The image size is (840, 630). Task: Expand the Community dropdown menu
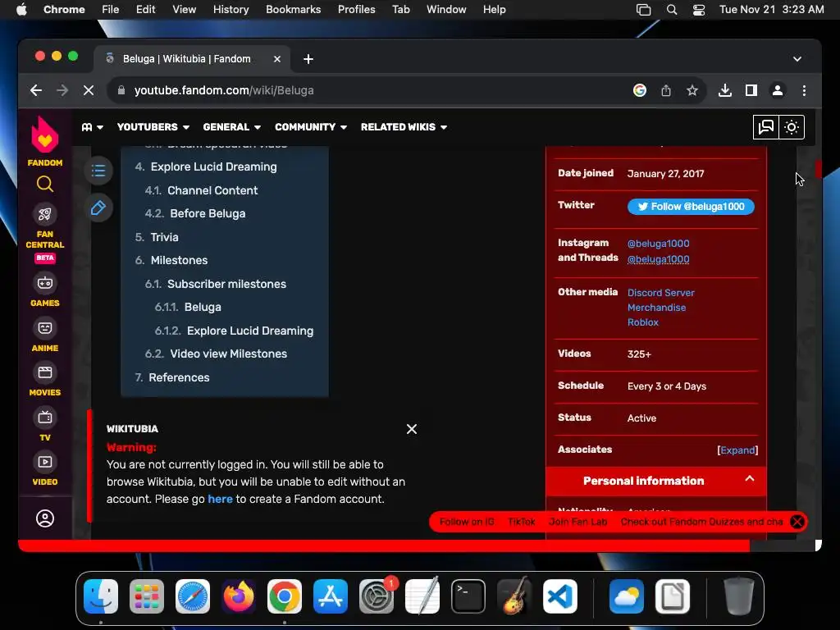(x=311, y=127)
